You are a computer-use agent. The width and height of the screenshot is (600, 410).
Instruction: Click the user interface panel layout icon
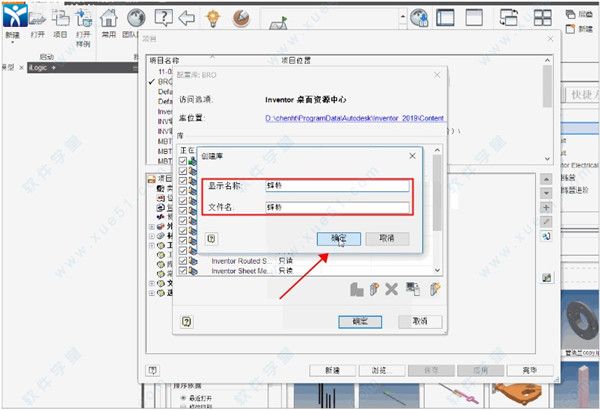click(x=445, y=18)
